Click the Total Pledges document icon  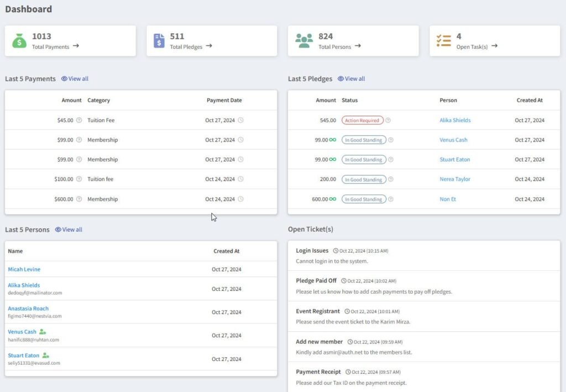159,40
